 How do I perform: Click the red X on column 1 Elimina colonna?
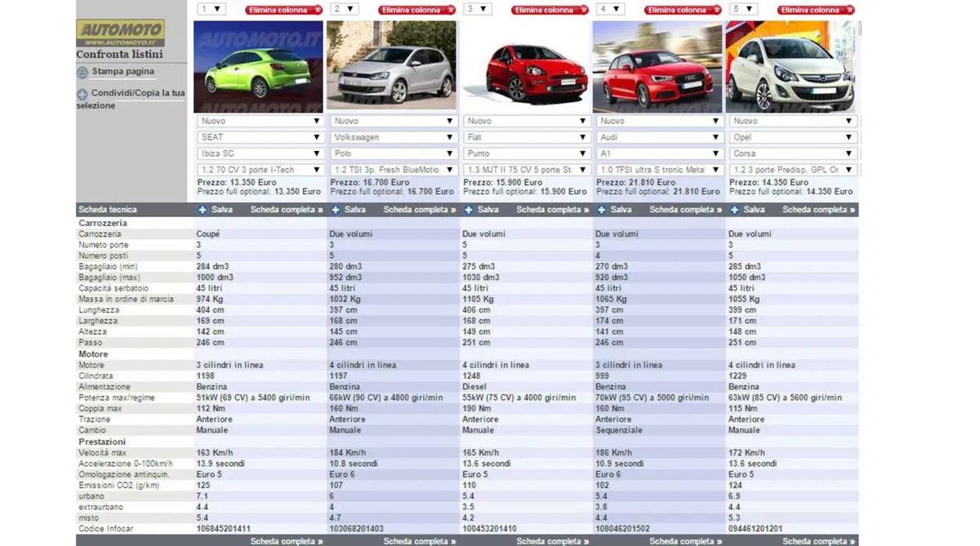click(x=317, y=10)
